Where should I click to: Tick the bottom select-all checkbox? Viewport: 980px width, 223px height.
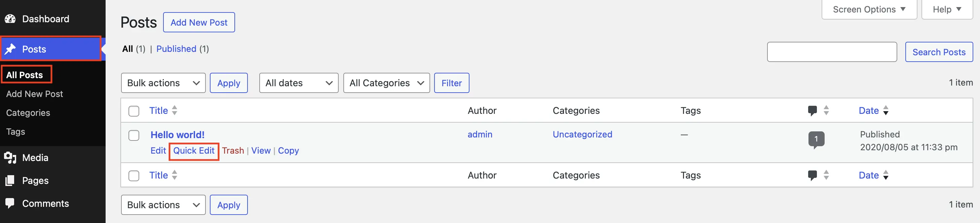[x=134, y=176]
